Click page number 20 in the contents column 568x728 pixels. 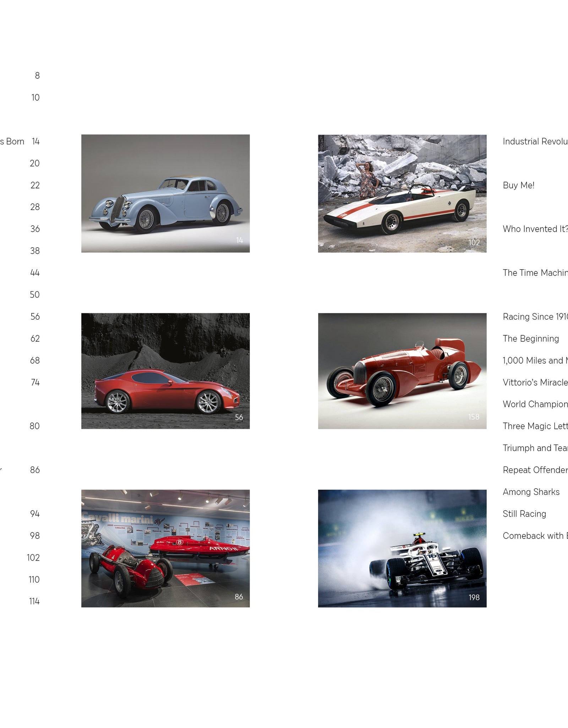coord(35,163)
